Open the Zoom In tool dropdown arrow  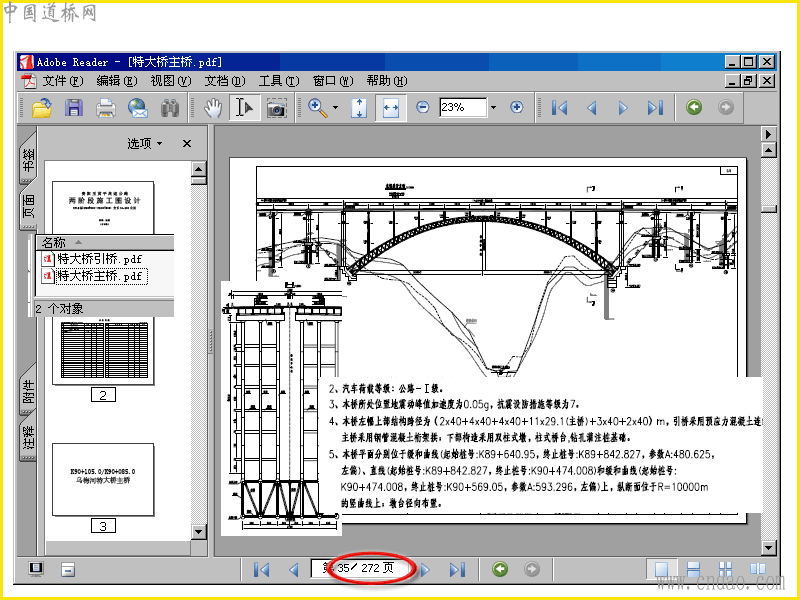point(335,107)
